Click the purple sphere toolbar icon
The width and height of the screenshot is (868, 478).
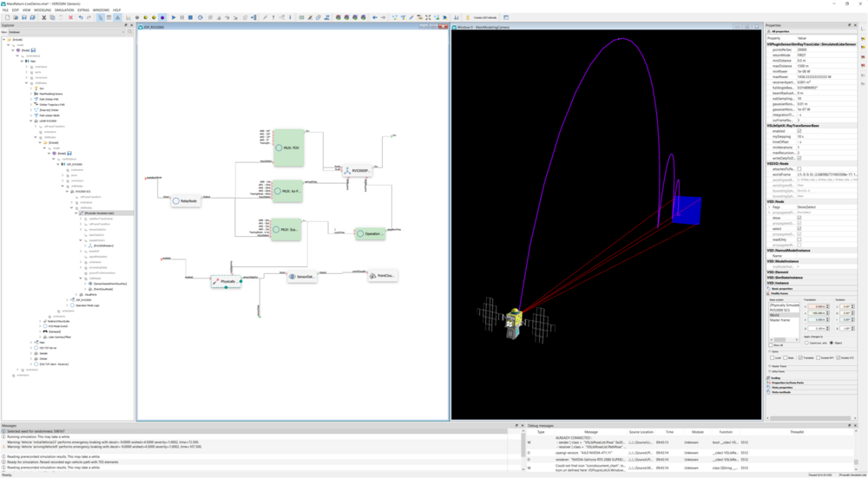(162, 17)
